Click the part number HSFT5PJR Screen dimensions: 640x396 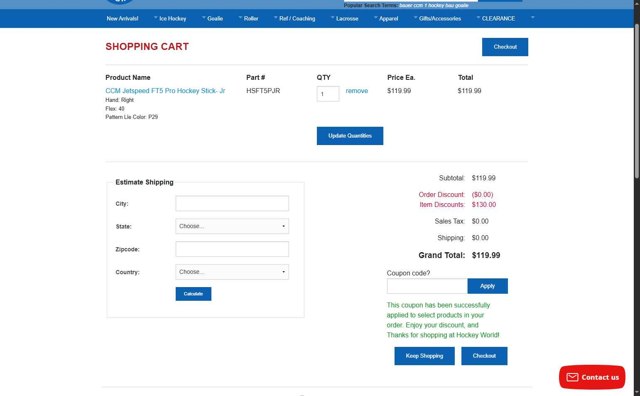(x=263, y=91)
